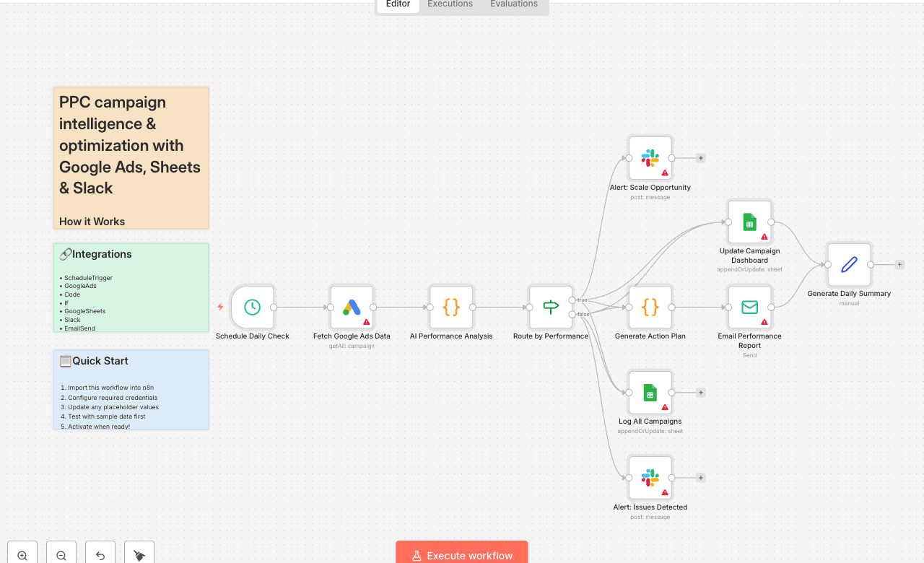Image resolution: width=924 pixels, height=563 pixels.
Task: Click the Slack icon on Alert: Issues Detected
Action: [650, 477]
